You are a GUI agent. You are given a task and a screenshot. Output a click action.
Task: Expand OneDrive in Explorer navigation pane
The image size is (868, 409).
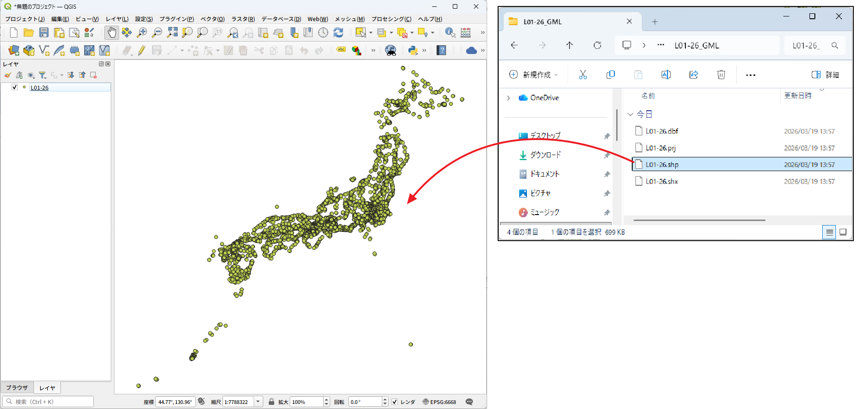[x=508, y=98]
